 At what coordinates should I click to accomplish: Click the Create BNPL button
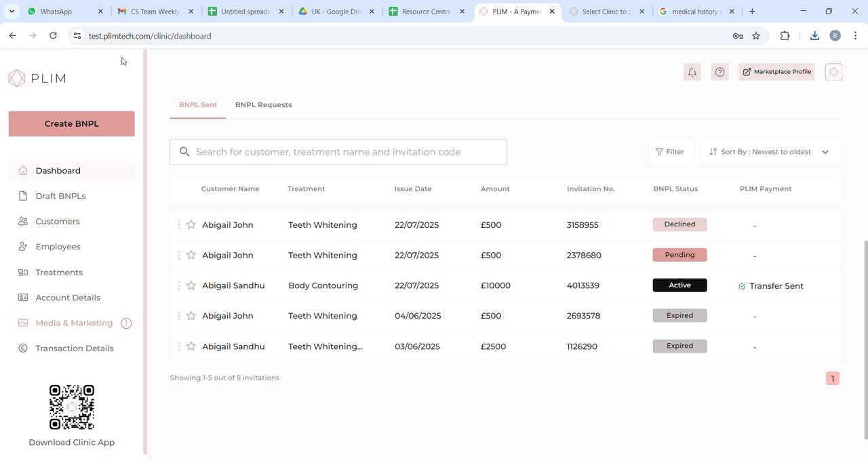(72, 124)
